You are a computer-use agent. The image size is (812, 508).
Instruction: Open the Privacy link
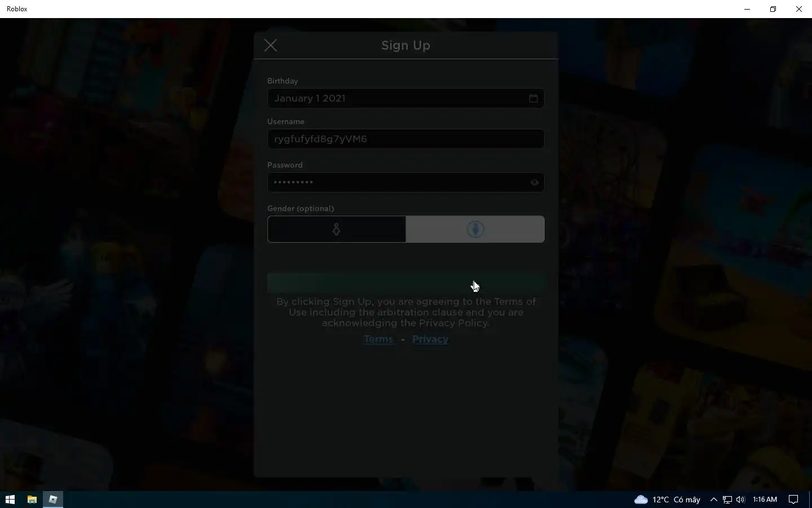pyautogui.click(x=430, y=339)
